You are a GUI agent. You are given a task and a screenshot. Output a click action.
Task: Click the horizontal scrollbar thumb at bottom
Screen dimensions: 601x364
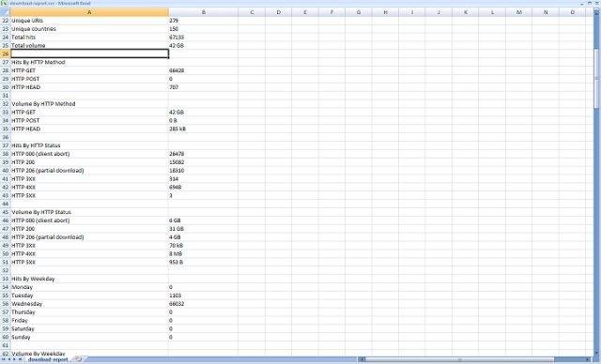(x=459, y=359)
